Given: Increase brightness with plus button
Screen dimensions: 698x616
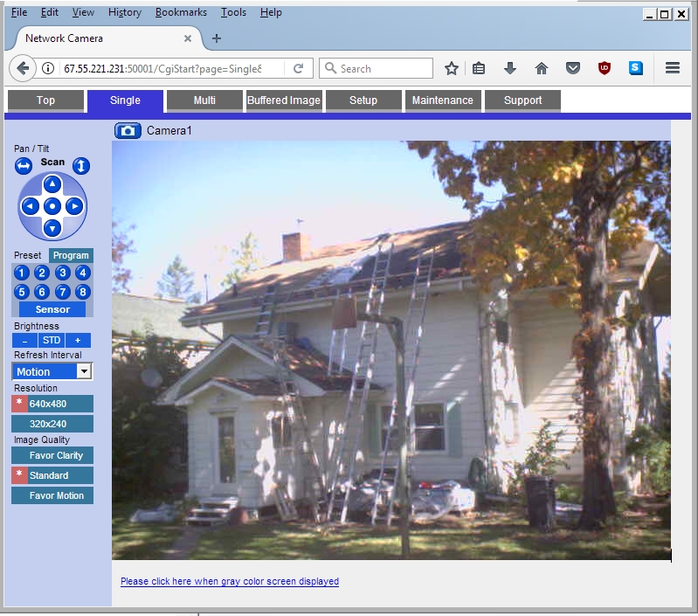Looking at the screenshot, I should [77, 340].
